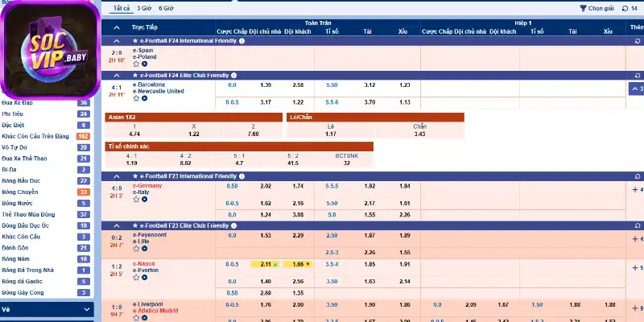
Task: Click the stats icon under e-Napoli match
Action: tap(144, 278)
